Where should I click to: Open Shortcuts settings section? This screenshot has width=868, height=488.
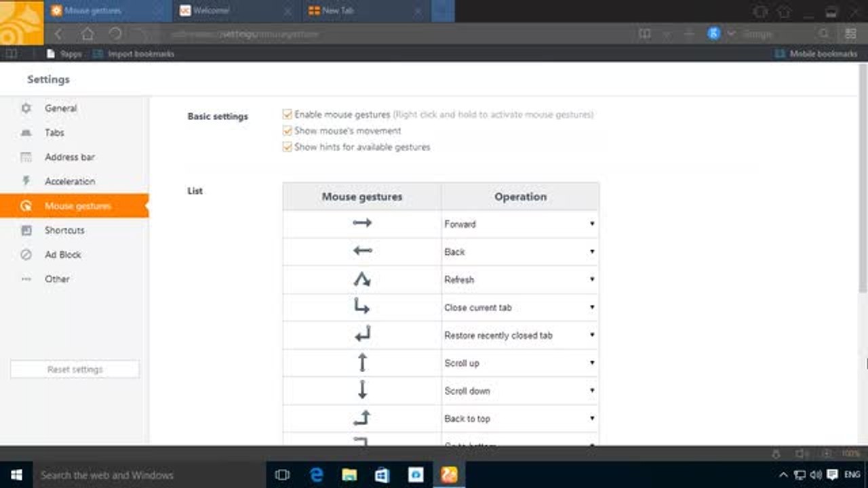[74, 230]
